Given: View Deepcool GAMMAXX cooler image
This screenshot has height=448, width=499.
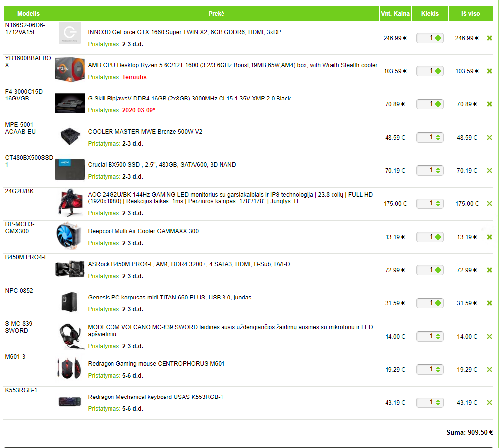Looking at the screenshot, I should [x=69, y=236].
